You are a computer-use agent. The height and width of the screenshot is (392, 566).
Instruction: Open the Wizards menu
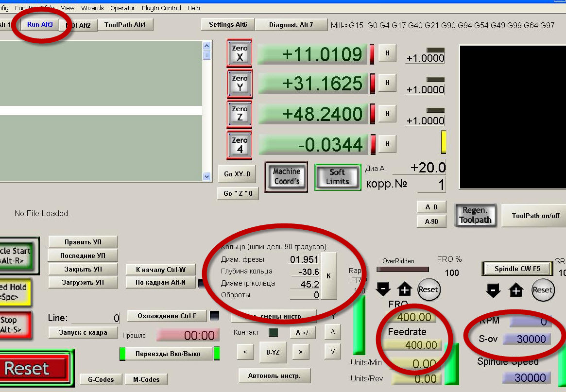(x=92, y=8)
